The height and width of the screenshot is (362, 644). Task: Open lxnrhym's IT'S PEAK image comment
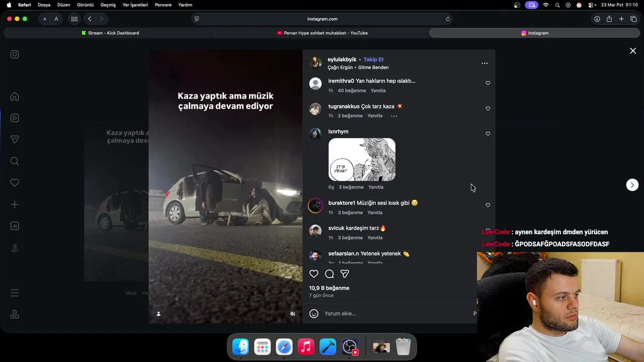(362, 159)
